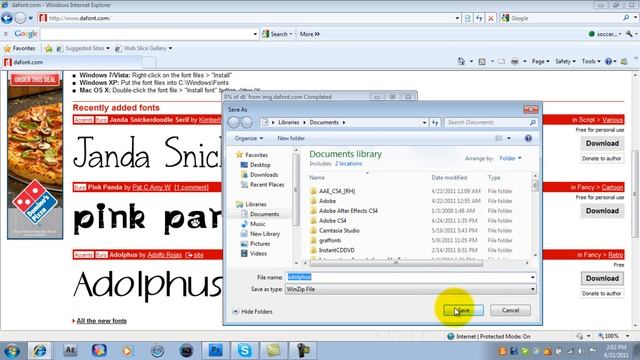Select the dafont.com browser tab
This screenshot has width=640, height=360.
click(71, 62)
